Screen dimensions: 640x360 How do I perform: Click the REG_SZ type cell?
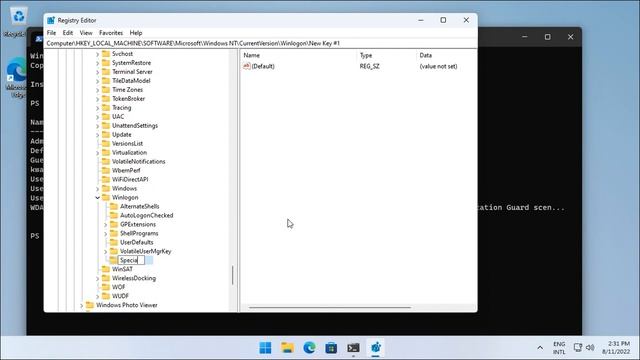click(369, 66)
